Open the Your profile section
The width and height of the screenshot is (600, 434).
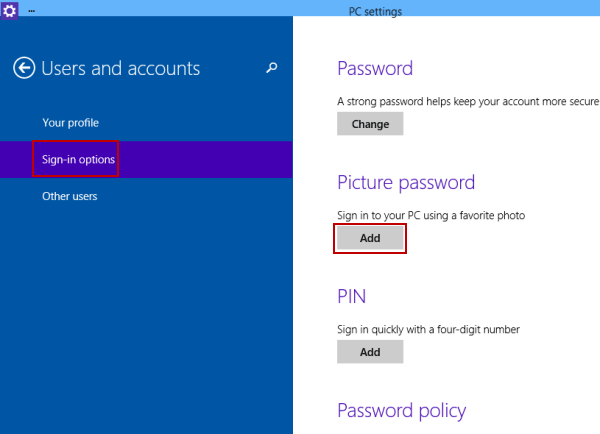70,123
